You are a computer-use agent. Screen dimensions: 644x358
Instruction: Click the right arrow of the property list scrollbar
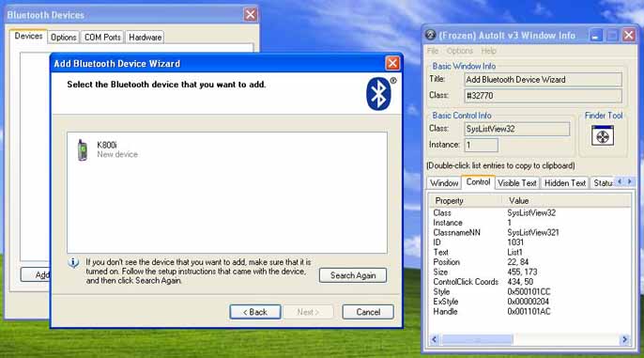[624, 339]
